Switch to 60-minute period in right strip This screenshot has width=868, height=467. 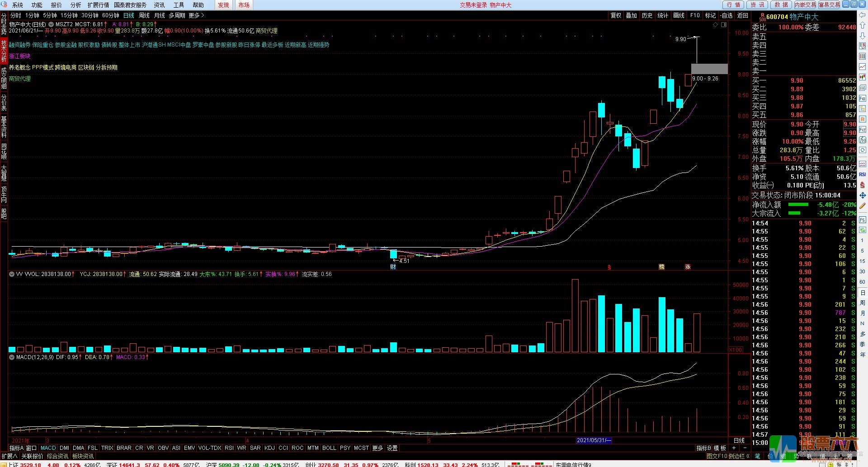862,282
